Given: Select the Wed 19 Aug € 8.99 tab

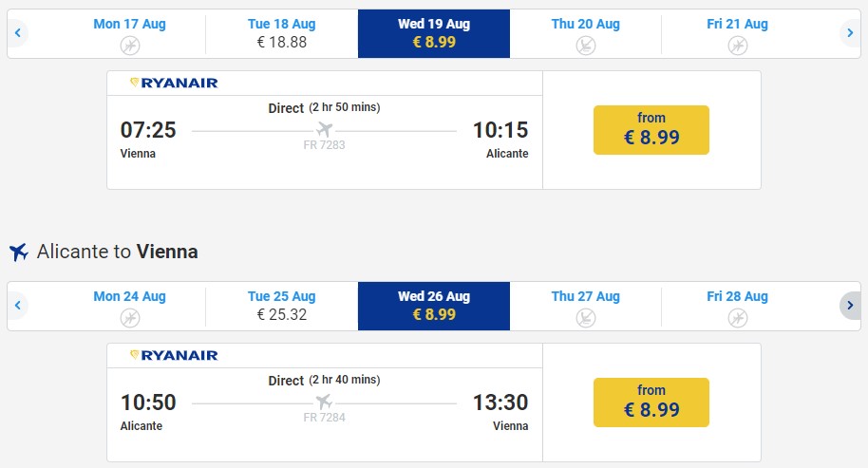Looking at the screenshot, I should [x=434, y=33].
